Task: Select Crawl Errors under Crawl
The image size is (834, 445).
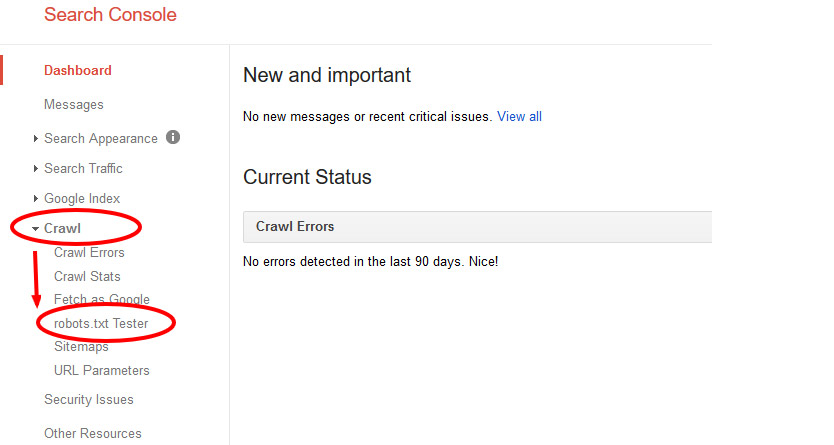Action: [x=89, y=253]
